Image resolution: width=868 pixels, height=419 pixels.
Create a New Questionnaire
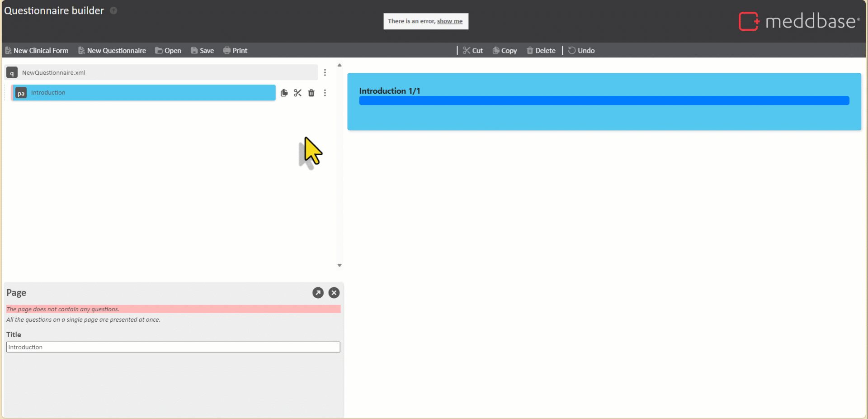112,51
